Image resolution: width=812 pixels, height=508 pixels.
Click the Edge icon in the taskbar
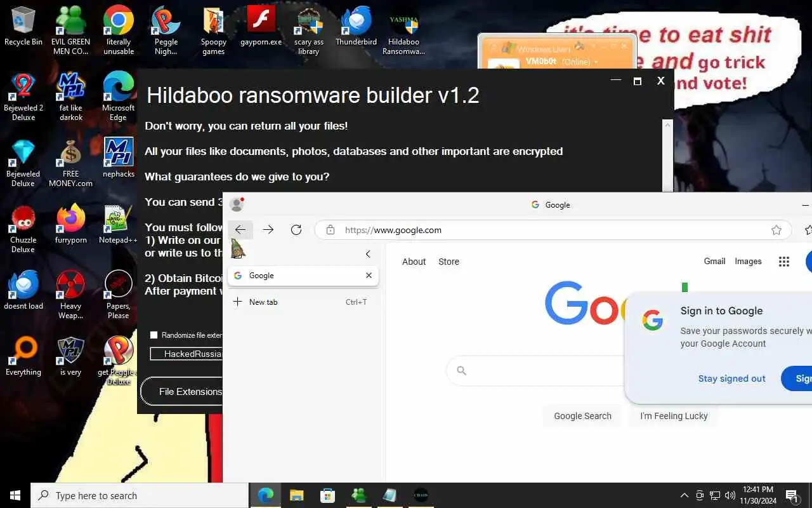pyautogui.click(x=266, y=495)
